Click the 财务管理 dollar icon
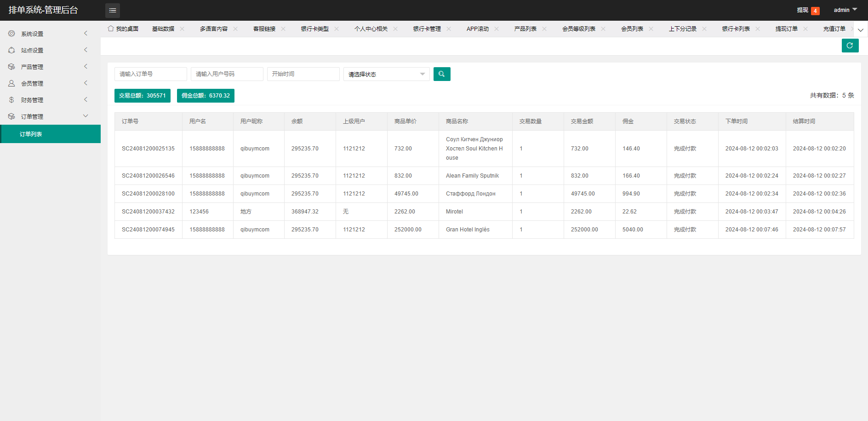 click(x=11, y=100)
